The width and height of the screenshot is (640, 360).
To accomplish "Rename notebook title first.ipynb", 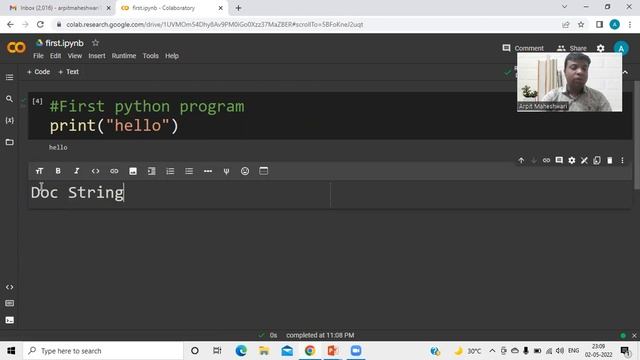I will (x=64, y=43).
